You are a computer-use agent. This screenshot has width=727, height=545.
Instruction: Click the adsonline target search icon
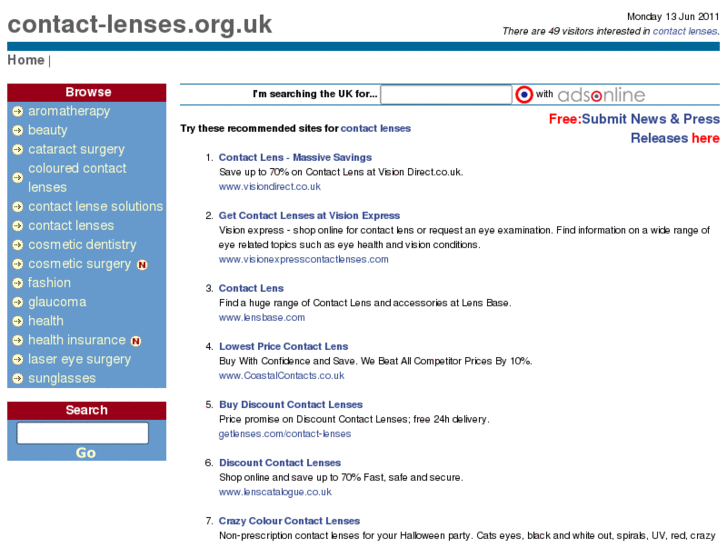(x=524, y=95)
